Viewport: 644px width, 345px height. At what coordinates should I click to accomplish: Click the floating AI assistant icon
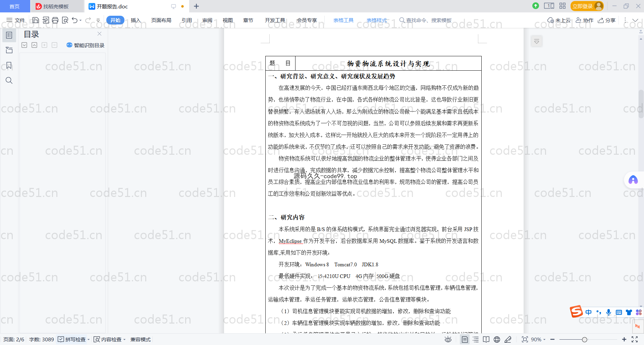633,180
